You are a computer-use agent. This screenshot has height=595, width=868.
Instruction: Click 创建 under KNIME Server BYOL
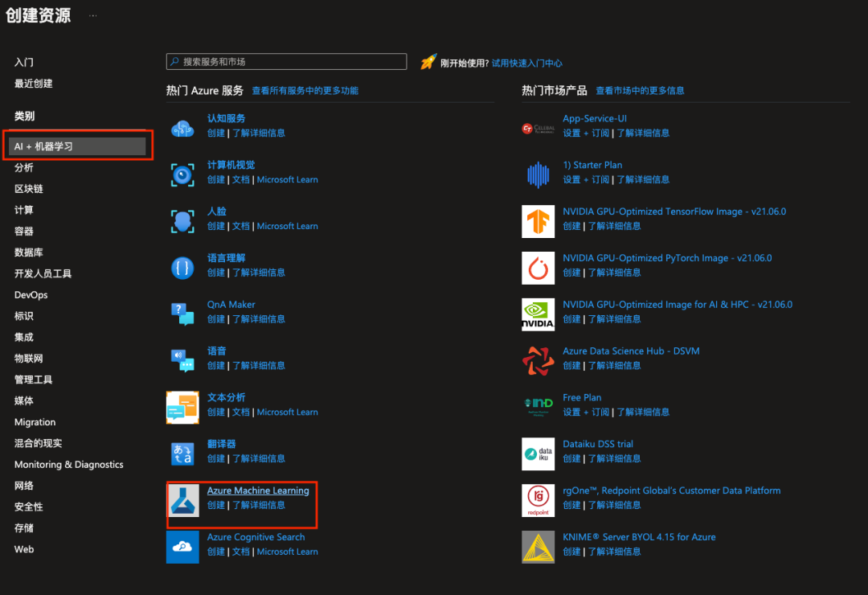[x=572, y=552]
